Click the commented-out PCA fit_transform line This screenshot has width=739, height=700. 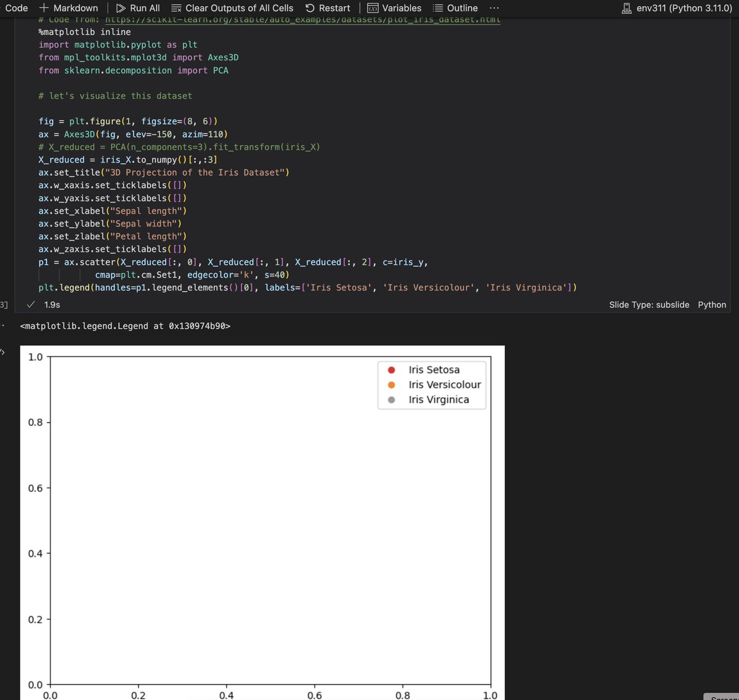[179, 147]
